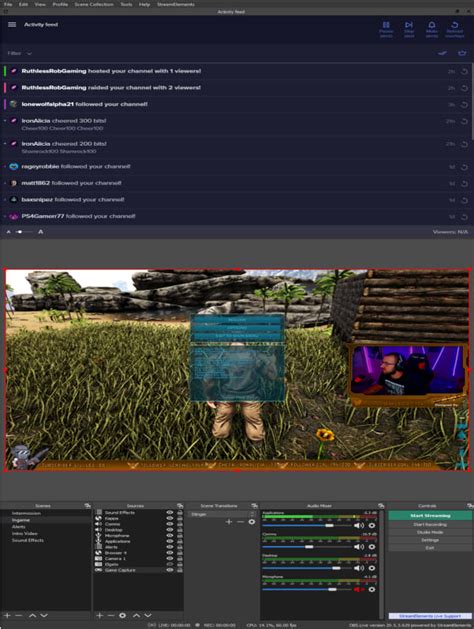Move the selected scene down

[x=44, y=615]
